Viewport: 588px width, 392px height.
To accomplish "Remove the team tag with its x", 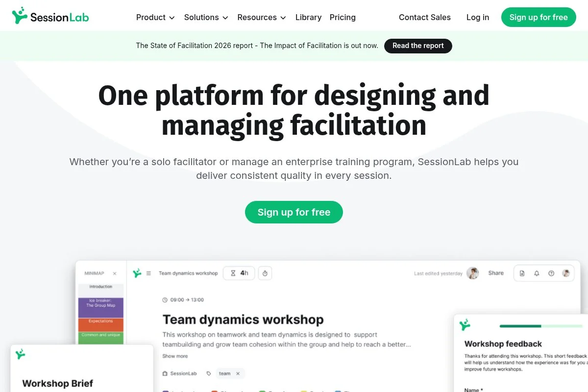I will point(238,373).
